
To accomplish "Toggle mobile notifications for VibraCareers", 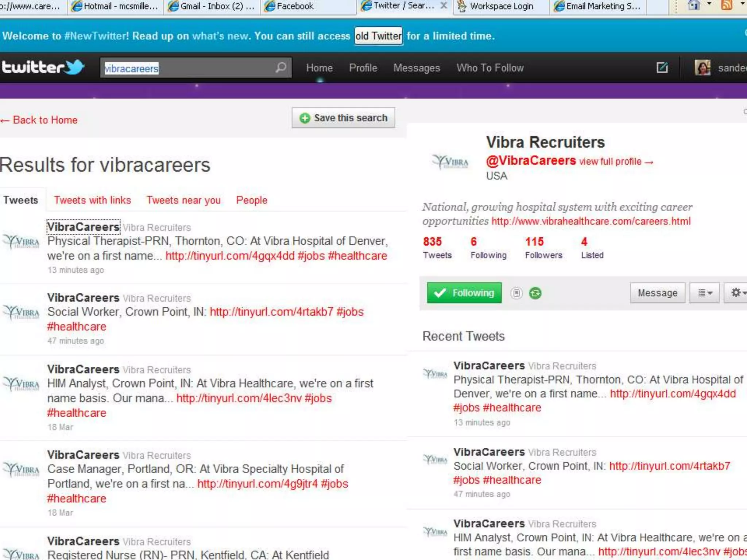I will pos(516,293).
